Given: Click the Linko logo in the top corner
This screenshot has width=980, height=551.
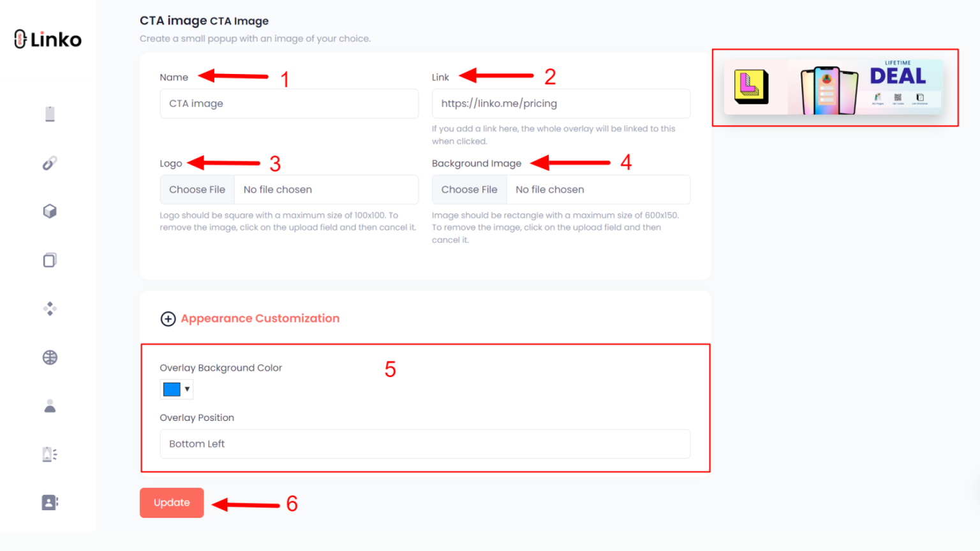Looking at the screenshot, I should click(x=47, y=38).
